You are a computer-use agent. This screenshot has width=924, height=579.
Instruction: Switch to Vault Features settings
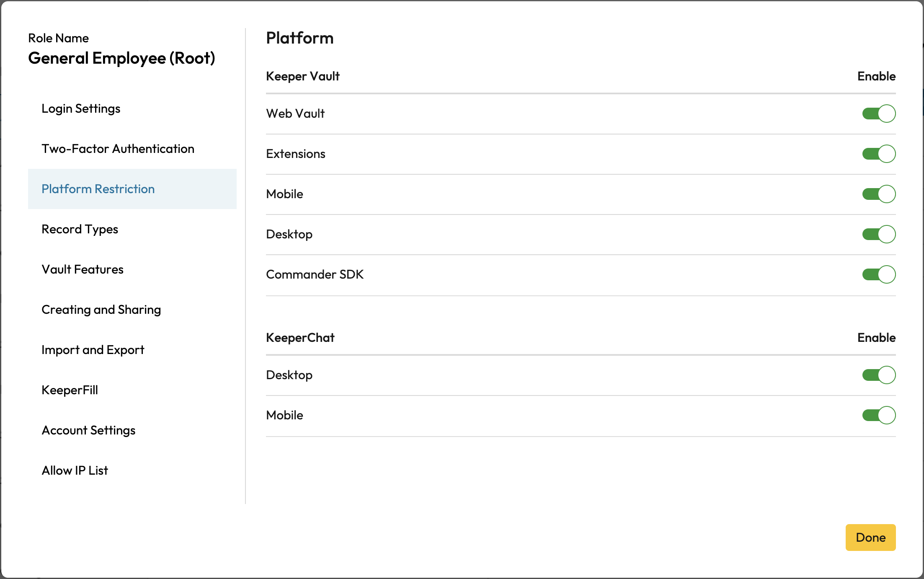[83, 269]
